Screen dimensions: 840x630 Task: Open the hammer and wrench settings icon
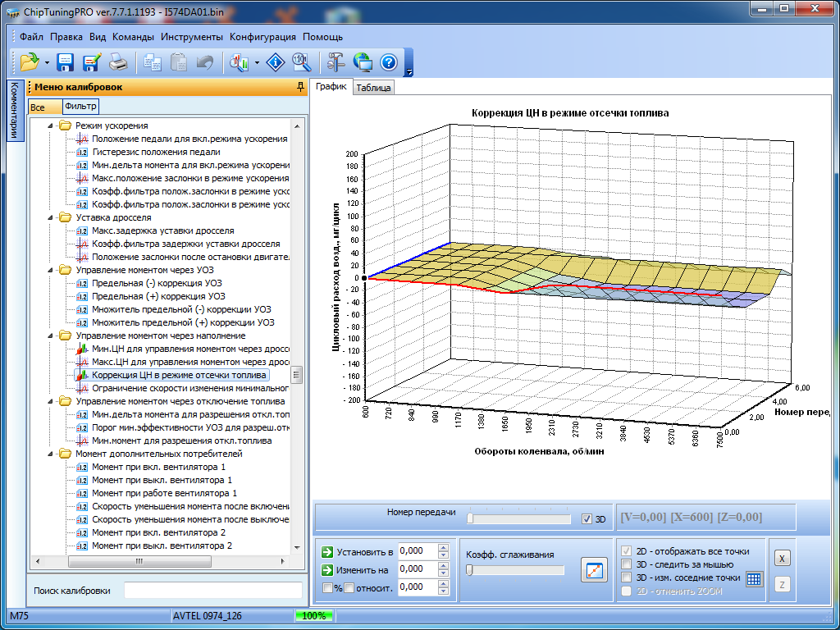(335, 62)
